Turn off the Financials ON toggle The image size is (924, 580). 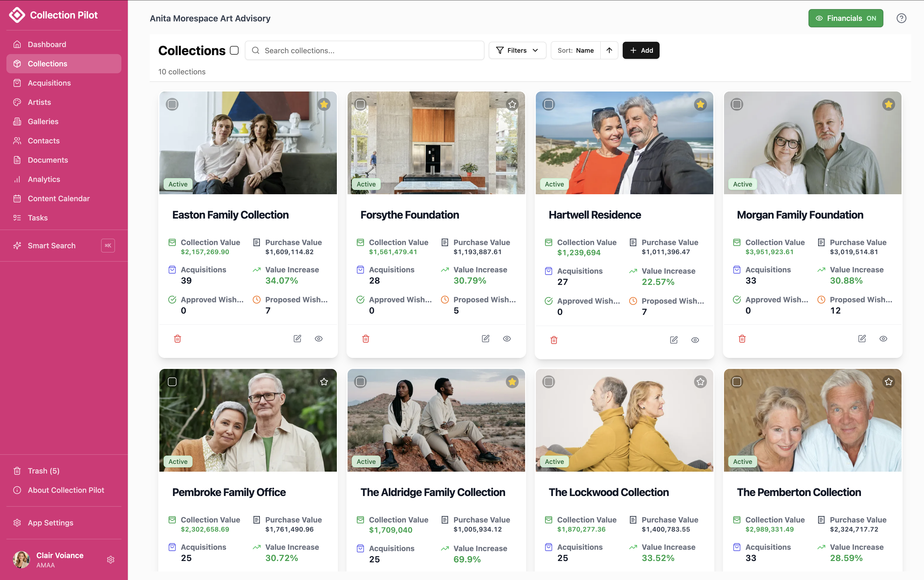click(x=846, y=18)
